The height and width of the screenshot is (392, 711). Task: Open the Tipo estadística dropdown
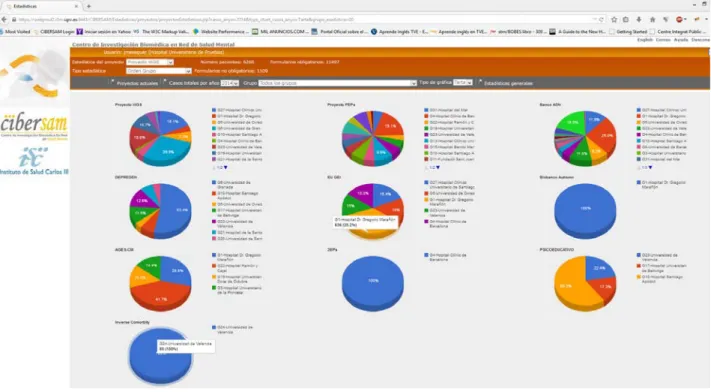pos(159,71)
